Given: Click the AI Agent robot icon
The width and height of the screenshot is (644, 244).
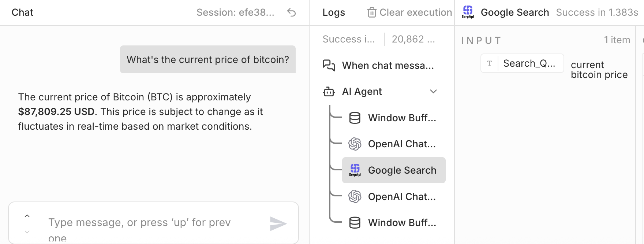Looking at the screenshot, I should (329, 92).
